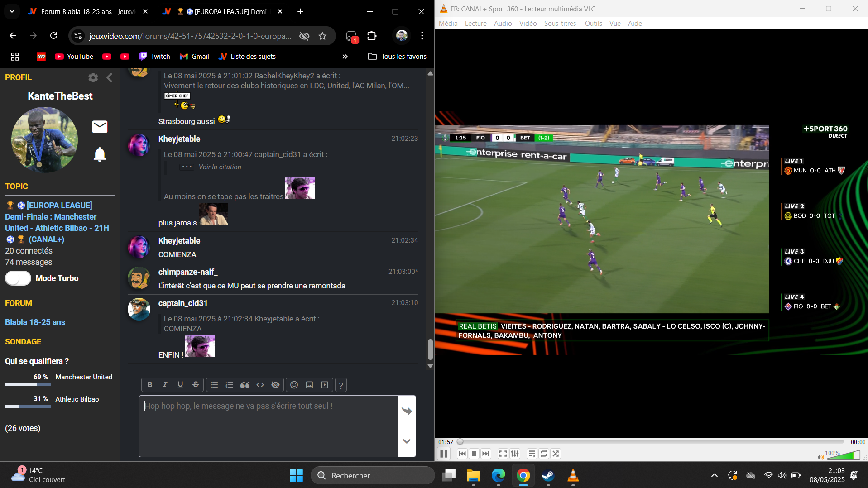Image resolution: width=868 pixels, height=488 pixels.
Task: Mute VLC with the speaker icon
Action: pos(820,457)
